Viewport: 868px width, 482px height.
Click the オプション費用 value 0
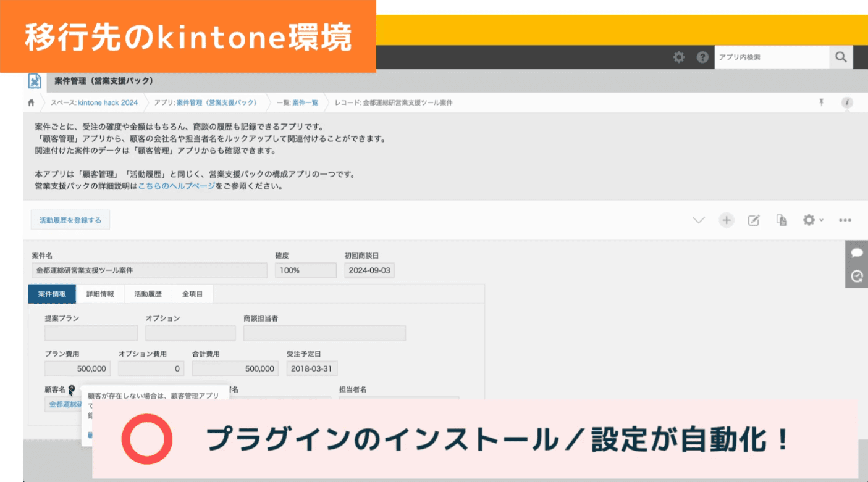tap(151, 368)
